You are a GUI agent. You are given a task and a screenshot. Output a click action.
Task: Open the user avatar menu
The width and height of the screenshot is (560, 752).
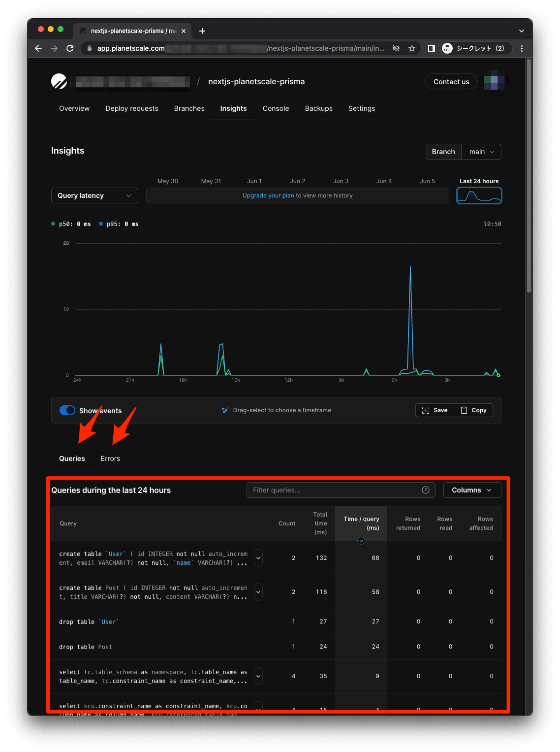tap(494, 81)
